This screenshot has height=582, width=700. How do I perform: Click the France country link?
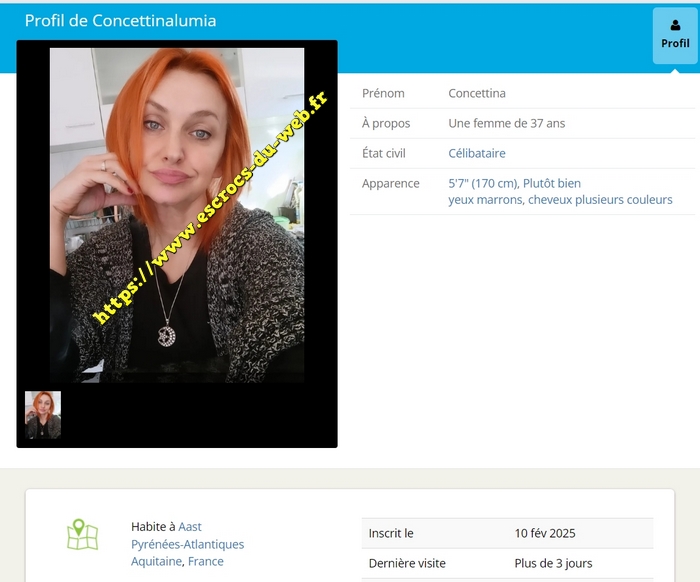click(x=206, y=562)
